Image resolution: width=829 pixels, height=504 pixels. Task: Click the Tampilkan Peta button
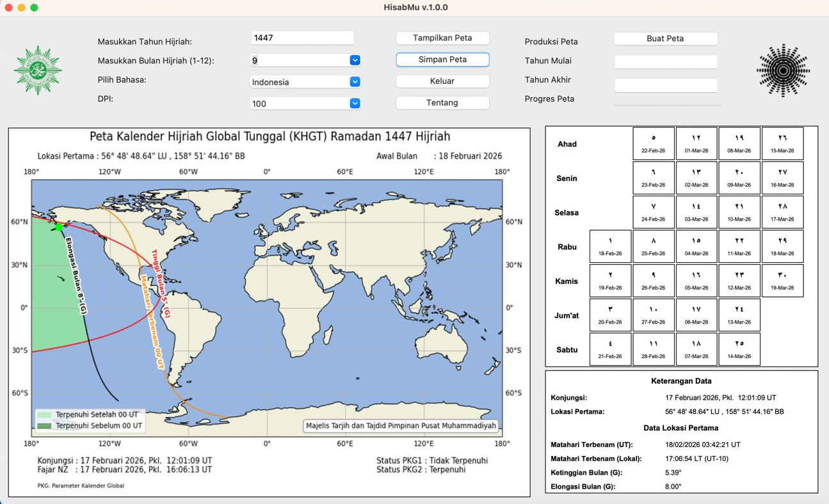442,38
